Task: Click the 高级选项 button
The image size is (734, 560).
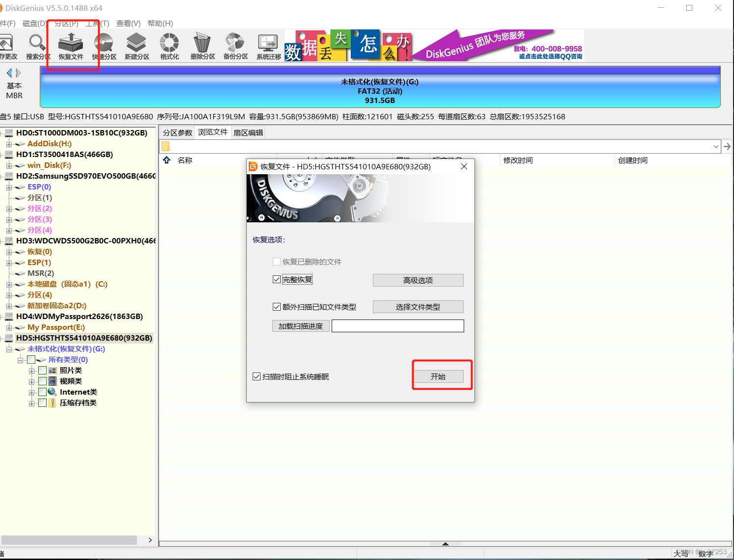Action: 418,280
